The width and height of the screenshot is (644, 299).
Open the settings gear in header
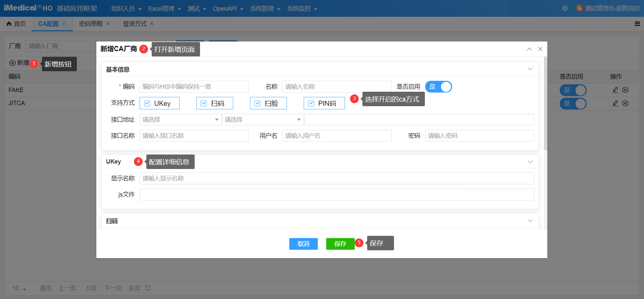(x=565, y=8)
